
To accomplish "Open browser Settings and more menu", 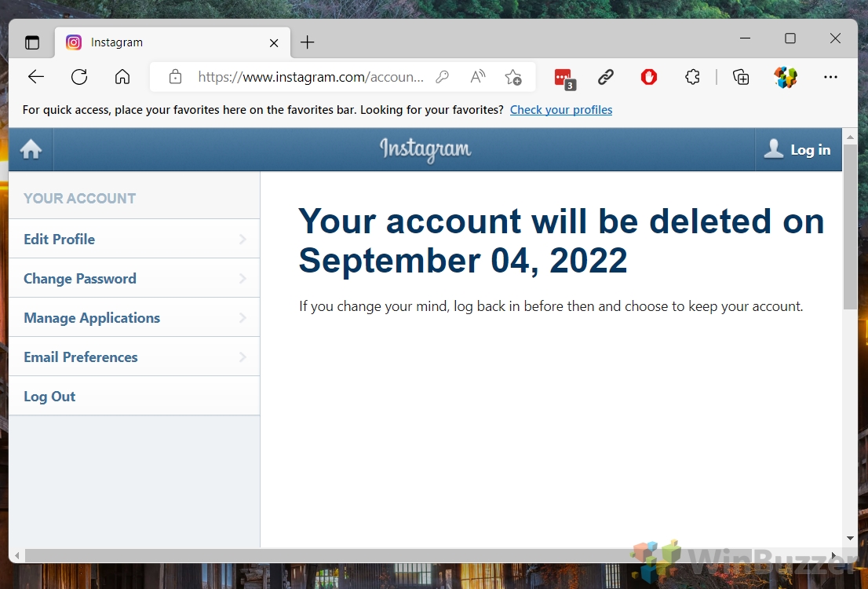I will pos(830,76).
